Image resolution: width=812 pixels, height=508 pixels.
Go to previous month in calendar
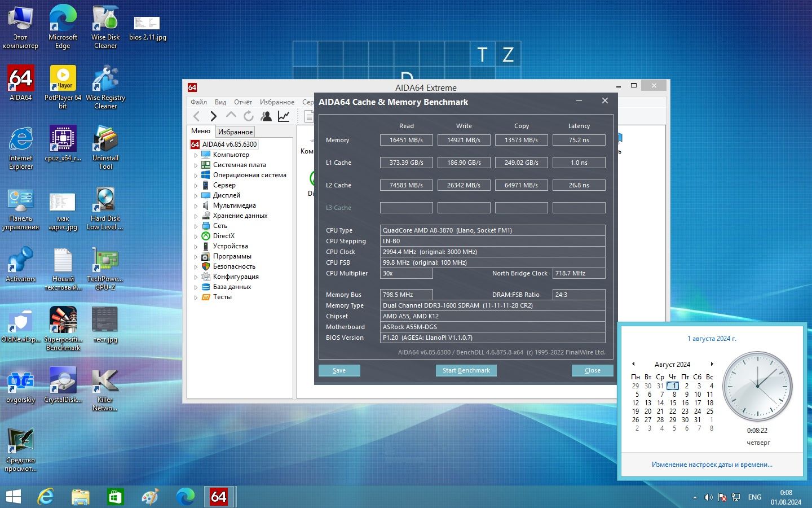633,364
